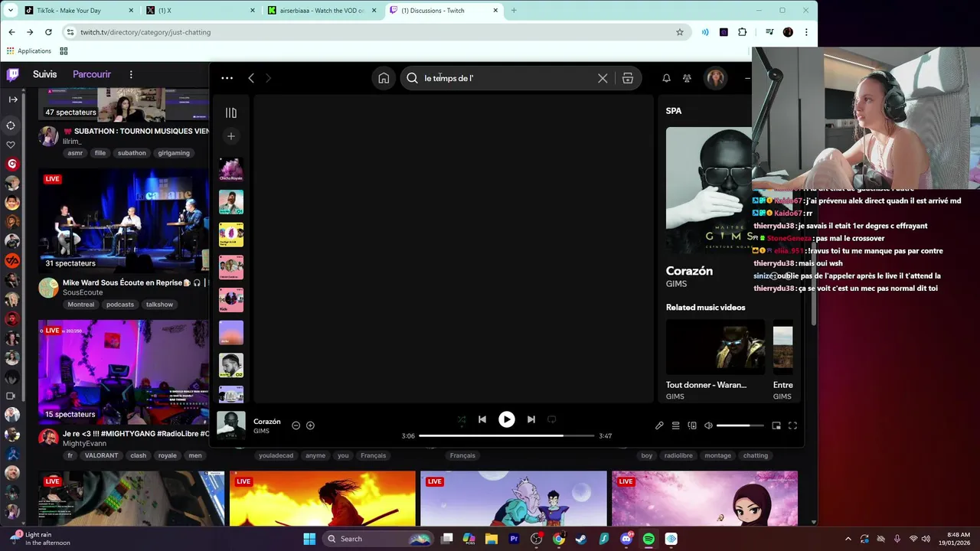Click the Twitch logo
This screenshot has height=551, width=980.
coord(12,74)
